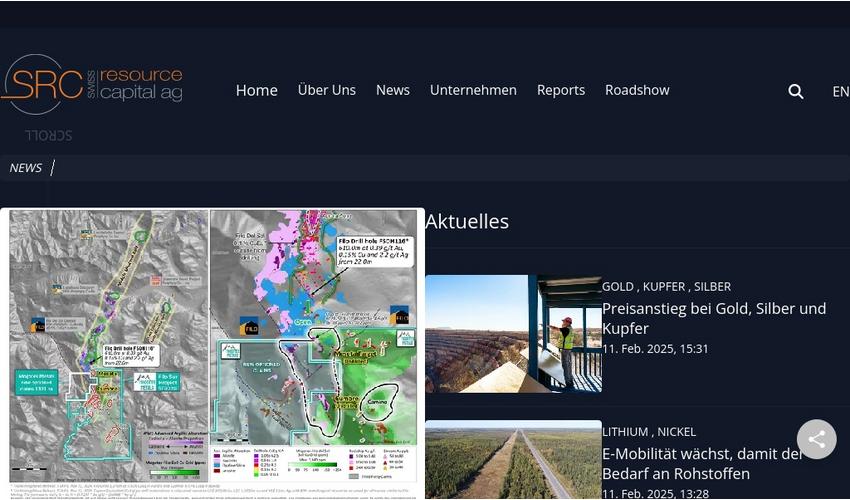Click the date 11. Feb. 2025, 13:28

[655, 494]
